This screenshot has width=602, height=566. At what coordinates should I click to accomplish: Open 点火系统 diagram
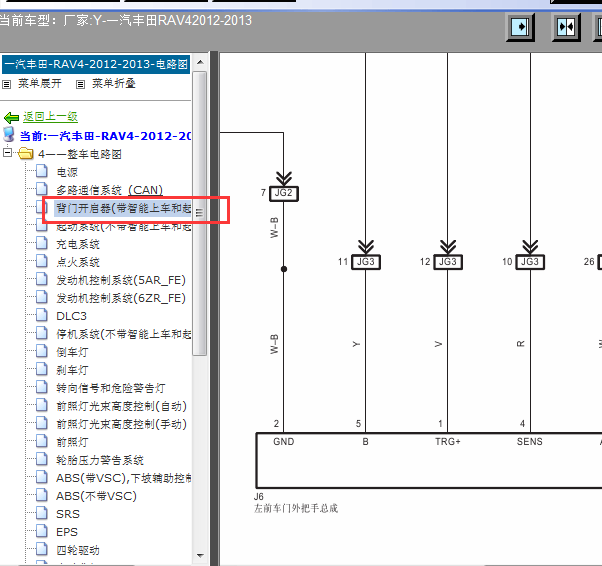pos(78,262)
